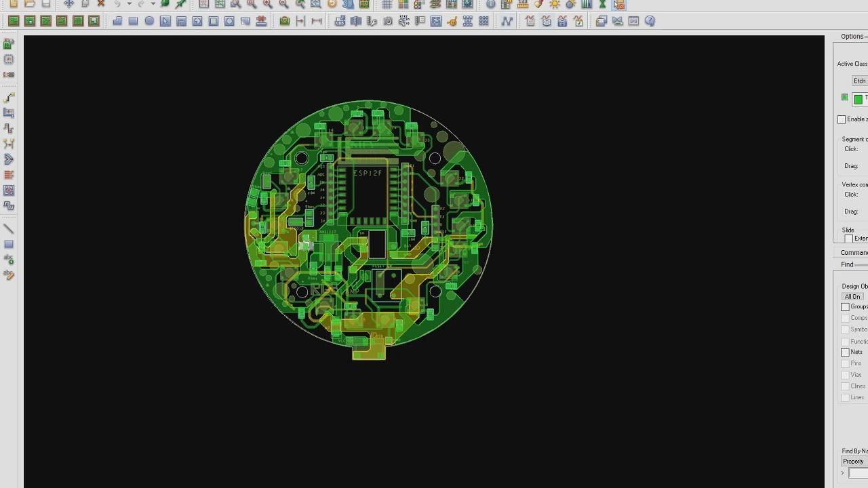Toggle the Nets checkbox in Find panel

point(845,352)
